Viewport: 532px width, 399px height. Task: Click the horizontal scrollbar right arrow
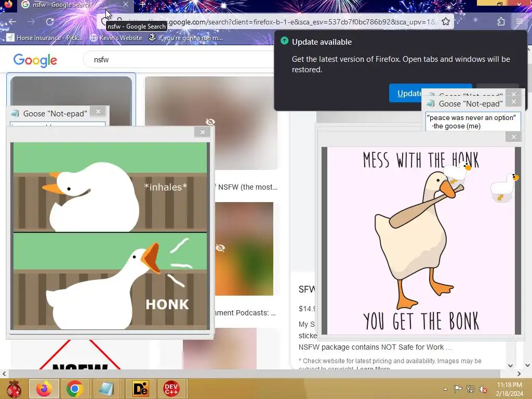(519, 374)
